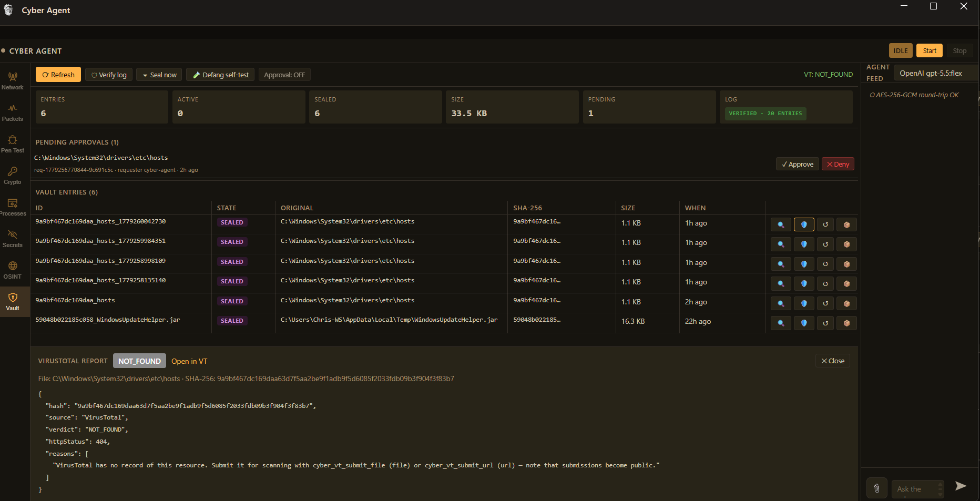Click package icon for hosts_1779259984351 row
The image size is (980, 501).
point(846,244)
